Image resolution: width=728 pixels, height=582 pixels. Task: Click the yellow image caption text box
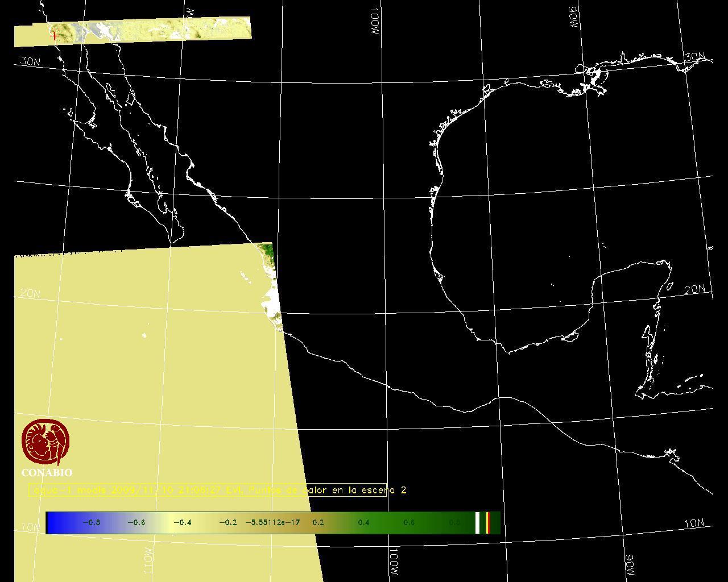pos(208,490)
